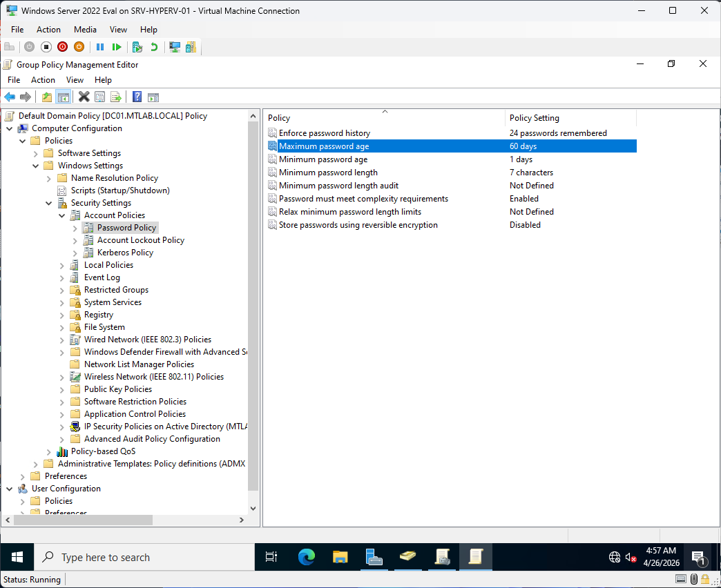This screenshot has height=588, width=721.
Task: Click the Delete X toolbar icon
Action: pos(84,97)
